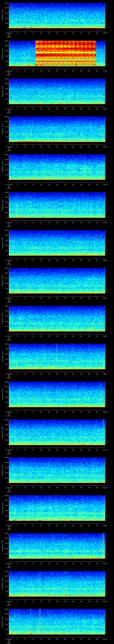Open the spectrogram plot for minute 22:33

[57, 167]
